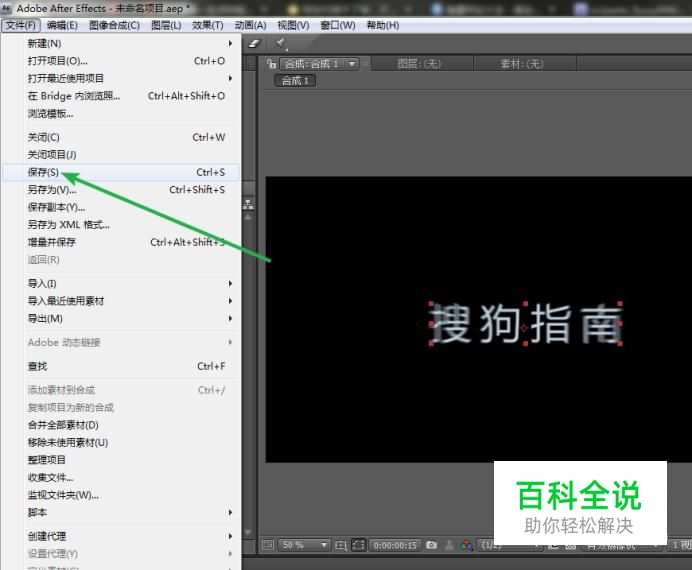Expand the 导出(M) submenu
The image size is (692, 570).
[122, 319]
